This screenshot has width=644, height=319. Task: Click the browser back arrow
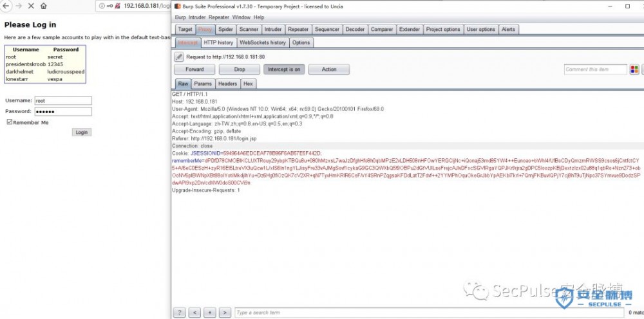pyautogui.click(x=6, y=6)
